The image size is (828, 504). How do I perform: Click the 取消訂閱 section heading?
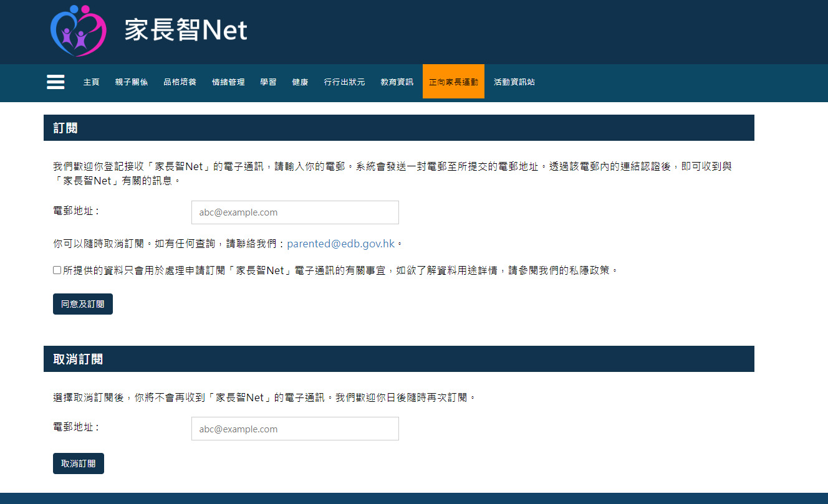(x=78, y=359)
